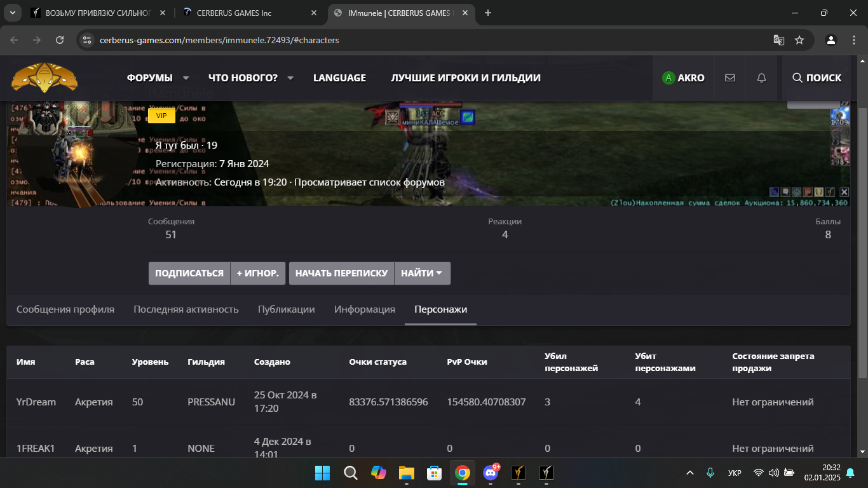Open Chrome's three-dot menu
868x488 pixels.
coord(853,40)
